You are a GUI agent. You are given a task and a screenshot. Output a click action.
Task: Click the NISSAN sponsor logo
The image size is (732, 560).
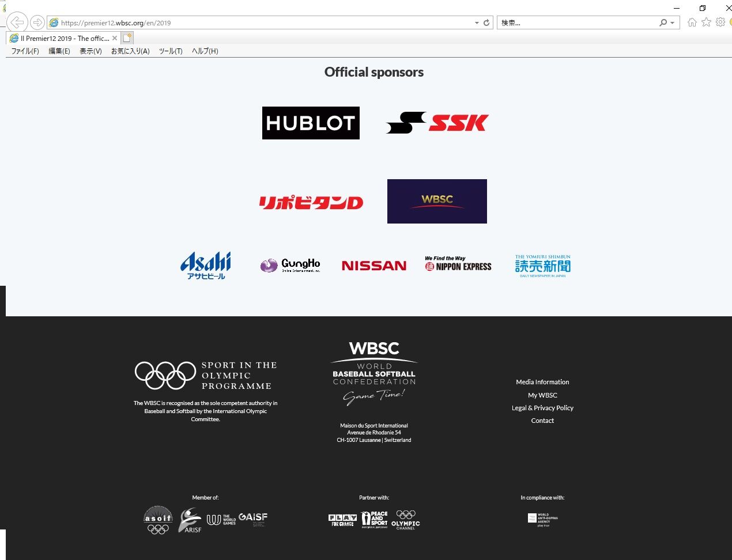(x=374, y=266)
